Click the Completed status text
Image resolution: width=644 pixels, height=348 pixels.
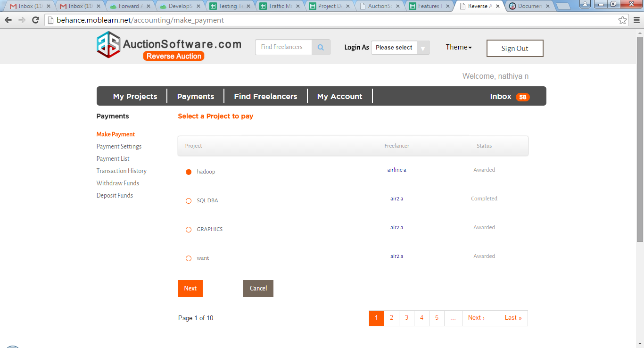(484, 199)
